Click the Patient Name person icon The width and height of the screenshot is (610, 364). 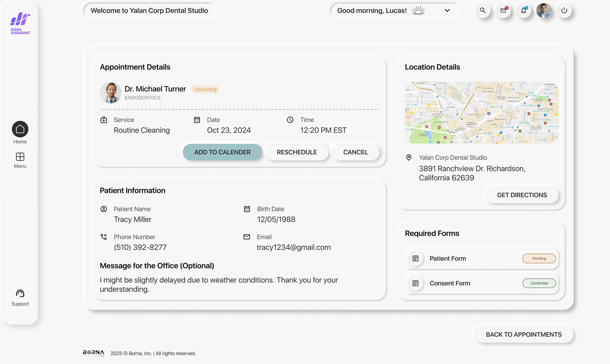(104, 209)
